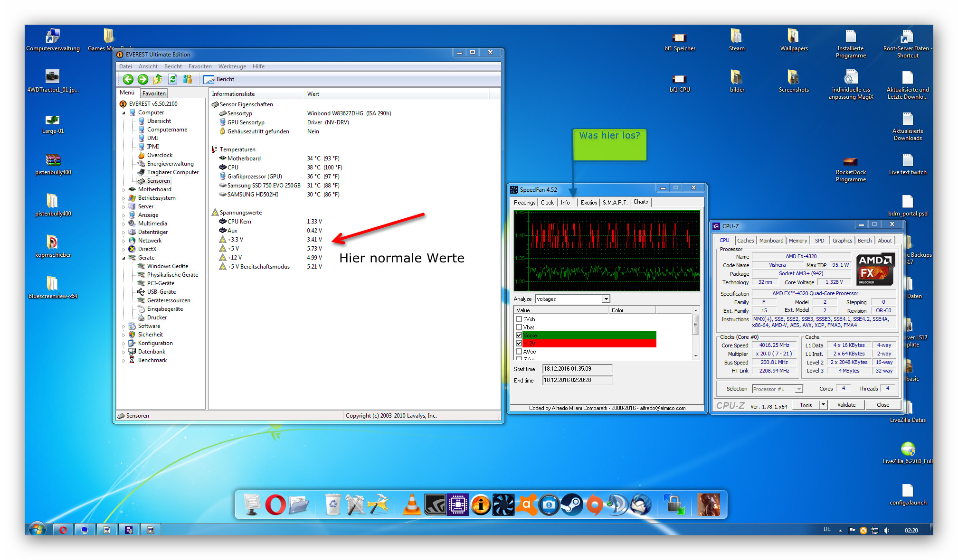Image resolution: width=958 pixels, height=560 pixels.
Task: Click the Validate button in CPU-Z
Action: [x=846, y=405]
